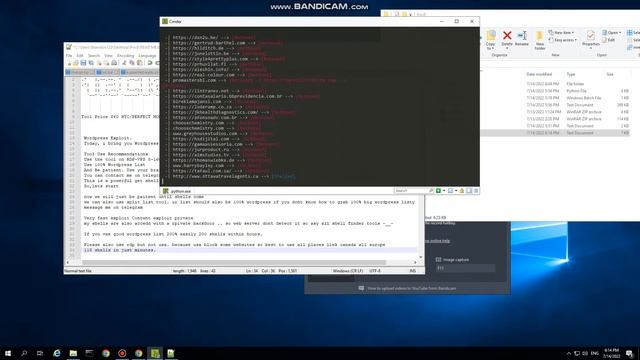Sort by the Type column in Explorer
This screenshot has height=360, width=640.
click(x=571, y=74)
